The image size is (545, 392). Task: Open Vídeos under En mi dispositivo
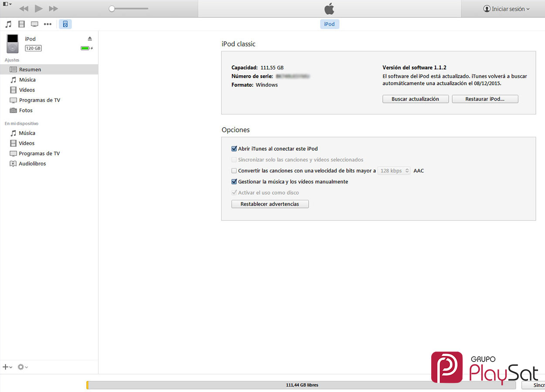click(x=49, y=143)
